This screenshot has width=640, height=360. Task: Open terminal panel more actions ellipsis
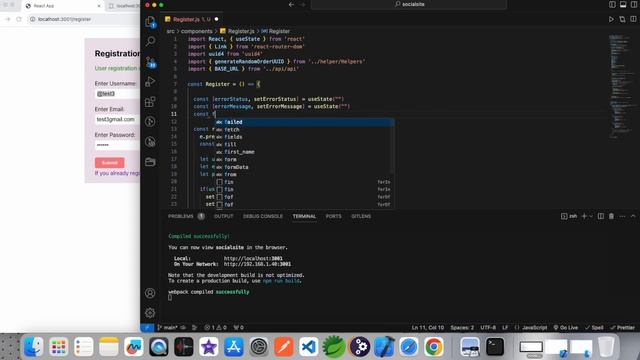click(x=622, y=216)
